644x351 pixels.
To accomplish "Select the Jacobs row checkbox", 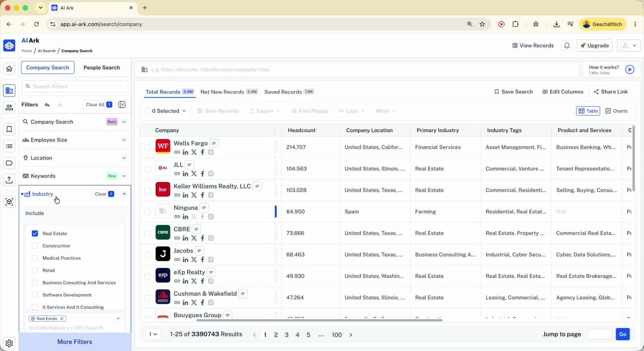I will coord(148,255).
